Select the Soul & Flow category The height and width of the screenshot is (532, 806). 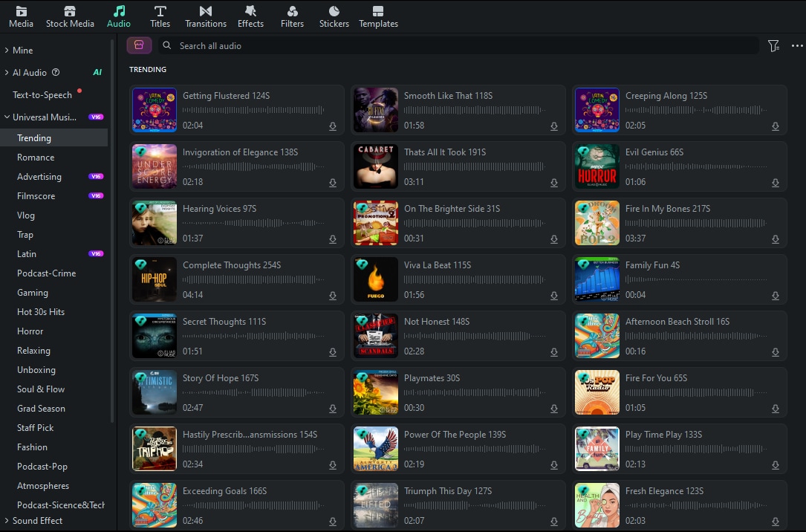[41, 389]
